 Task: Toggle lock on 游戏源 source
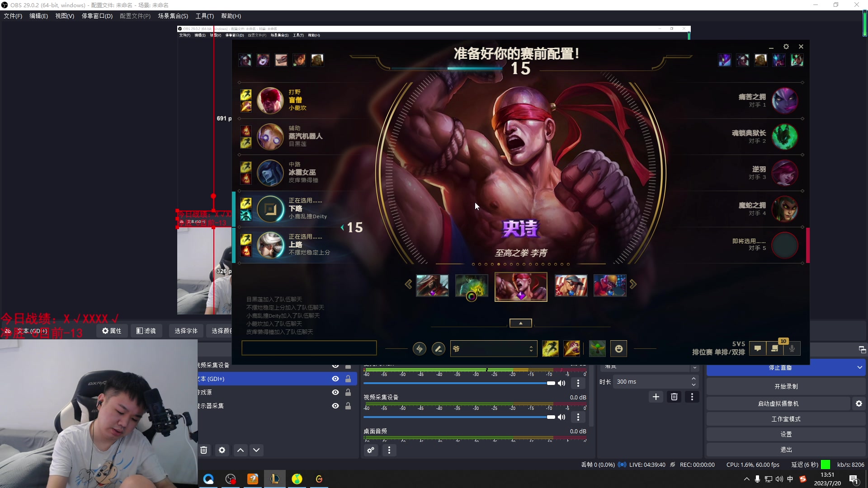(x=348, y=392)
